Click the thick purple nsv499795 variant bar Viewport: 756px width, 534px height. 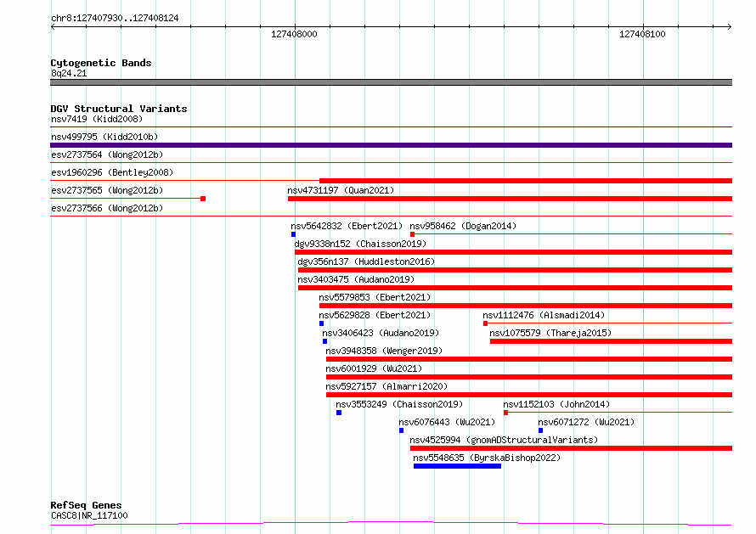[x=391, y=145]
